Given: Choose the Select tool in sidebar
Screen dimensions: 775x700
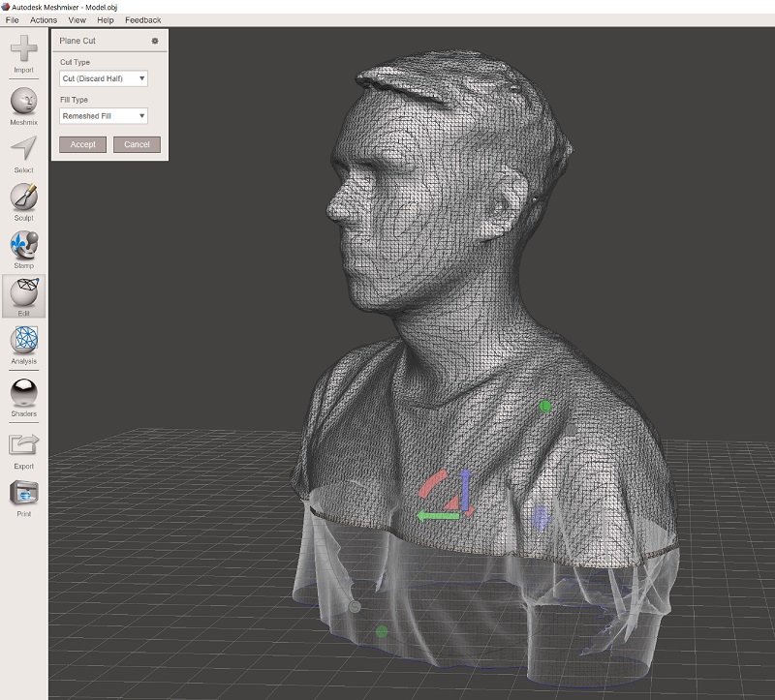Looking at the screenshot, I should pos(23,148).
